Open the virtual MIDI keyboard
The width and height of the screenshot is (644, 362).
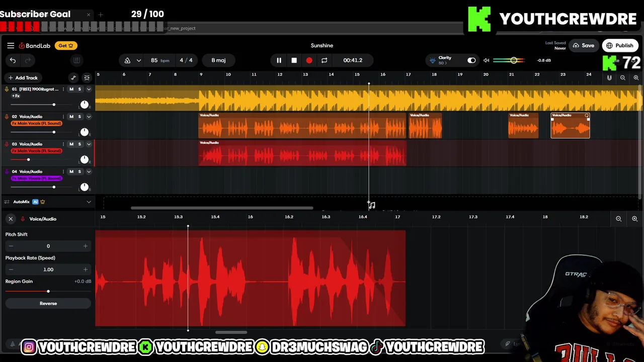coord(76,60)
